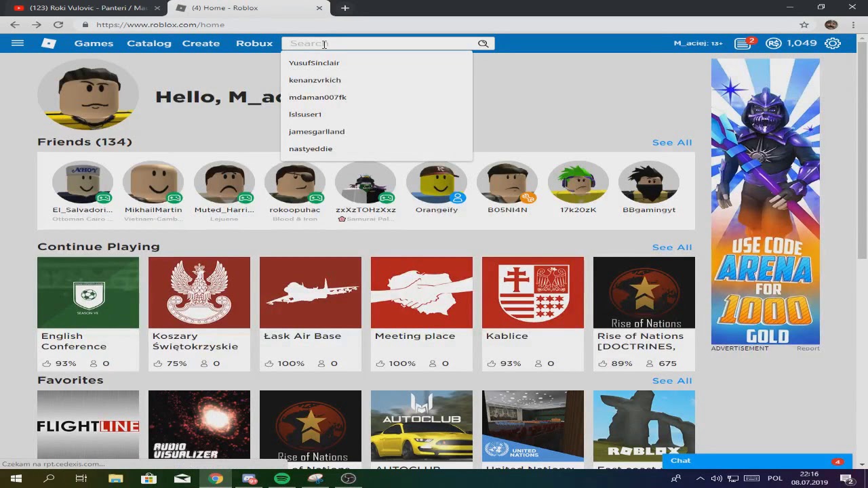Open Microsoft Store from the taskbar

click(149, 479)
